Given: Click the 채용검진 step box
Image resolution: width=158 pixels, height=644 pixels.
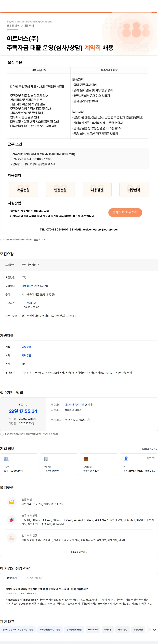Looking at the screenshot, I should tap(97, 190).
